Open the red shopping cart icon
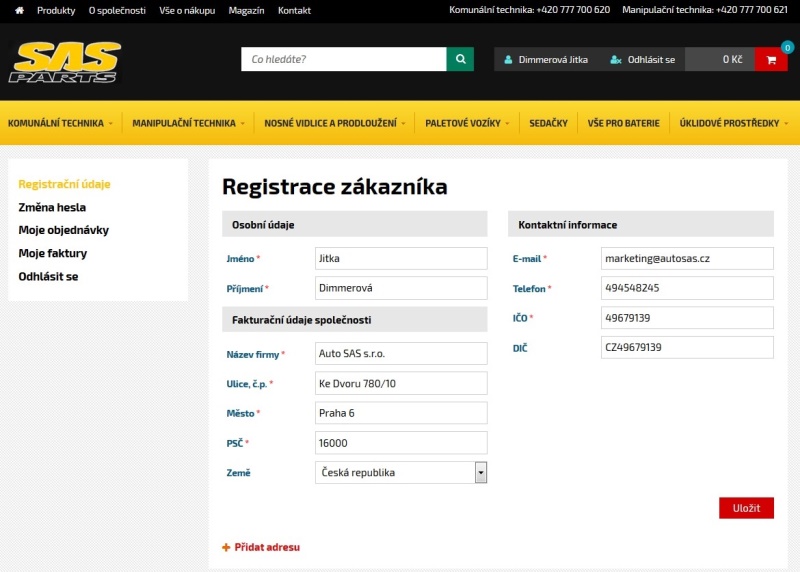 [x=771, y=60]
